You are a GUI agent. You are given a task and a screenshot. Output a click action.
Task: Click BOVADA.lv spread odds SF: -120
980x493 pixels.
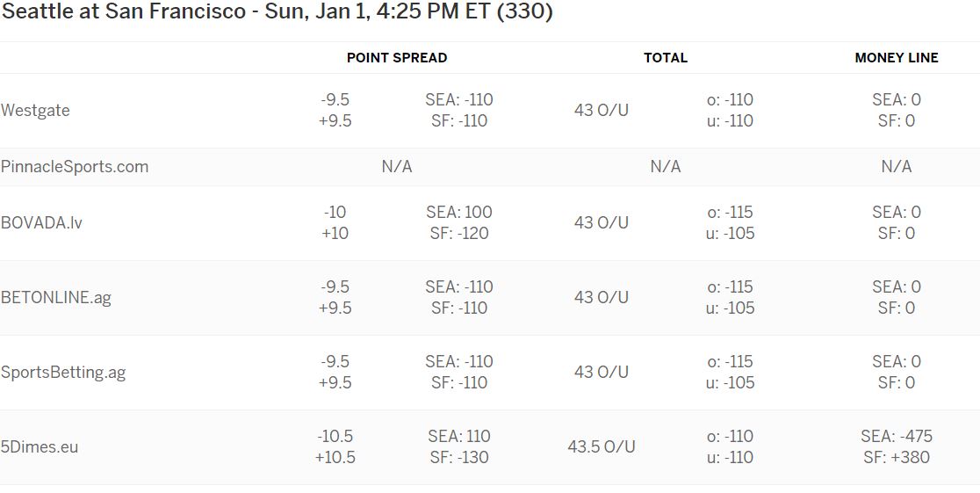point(459,234)
